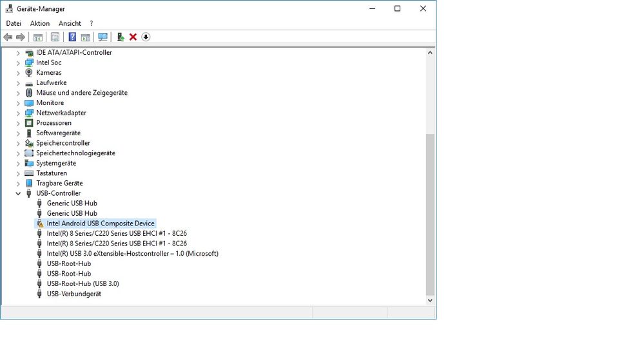Select Intel USB 3.0 eXtensible-Hostcontroller entry

coord(132,254)
